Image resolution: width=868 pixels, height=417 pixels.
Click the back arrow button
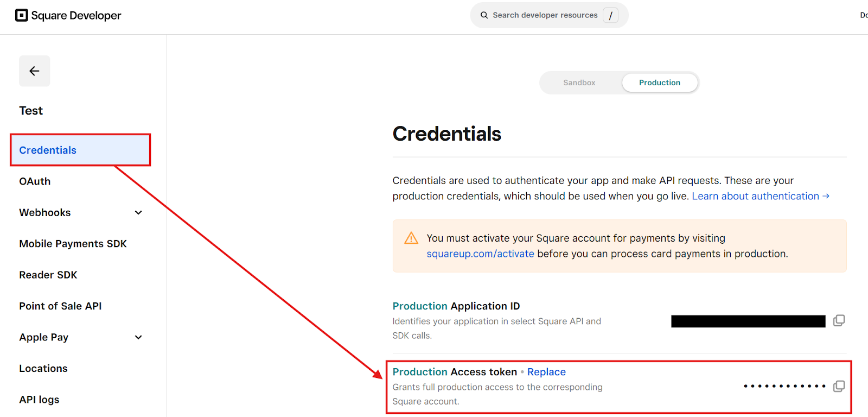pos(34,71)
